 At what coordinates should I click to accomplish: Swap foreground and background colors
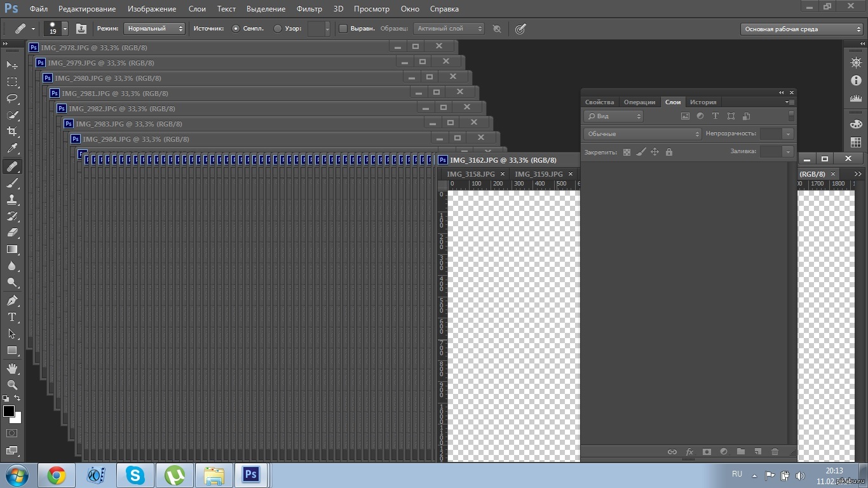tap(17, 398)
